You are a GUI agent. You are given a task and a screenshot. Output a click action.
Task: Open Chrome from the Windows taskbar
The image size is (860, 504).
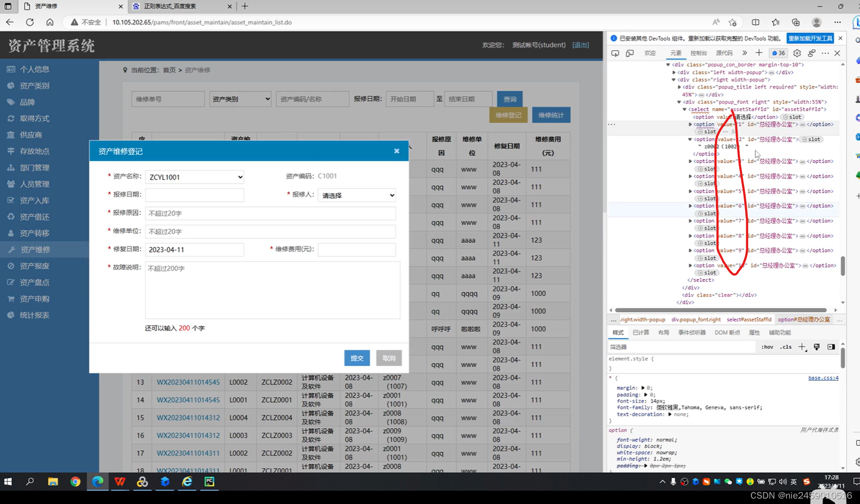[x=75, y=482]
